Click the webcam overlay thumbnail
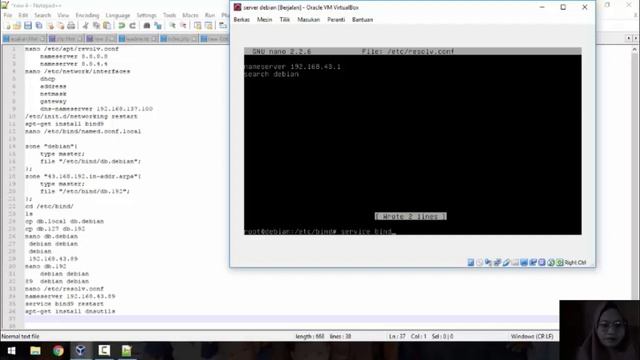Viewport: 640px width, 360px height. 600,330
